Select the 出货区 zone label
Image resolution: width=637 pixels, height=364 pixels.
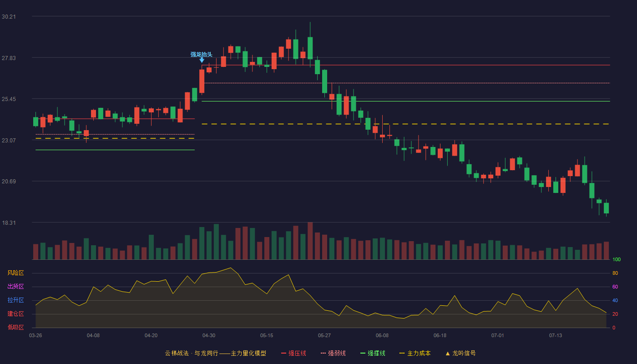(15, 287)
